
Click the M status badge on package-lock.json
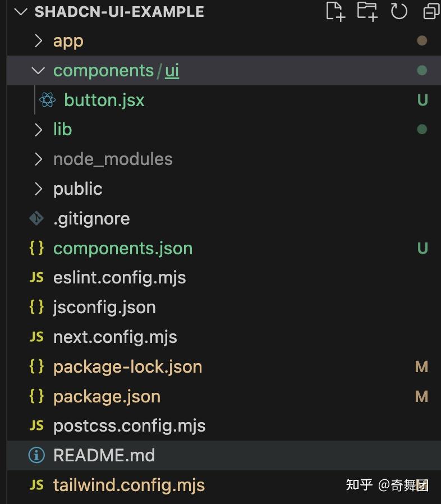tap(421, 367)
